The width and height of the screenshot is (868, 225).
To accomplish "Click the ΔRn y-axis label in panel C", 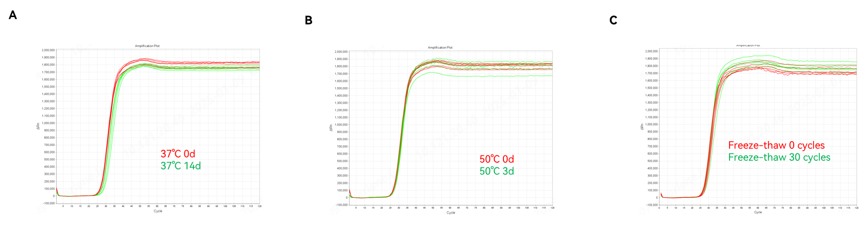I will tap(642, 127).
